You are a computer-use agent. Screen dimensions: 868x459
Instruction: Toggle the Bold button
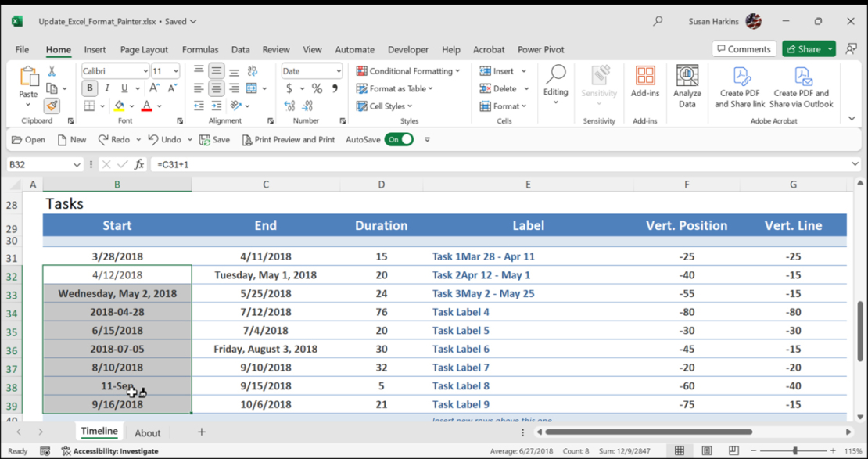tap(90, 88)
